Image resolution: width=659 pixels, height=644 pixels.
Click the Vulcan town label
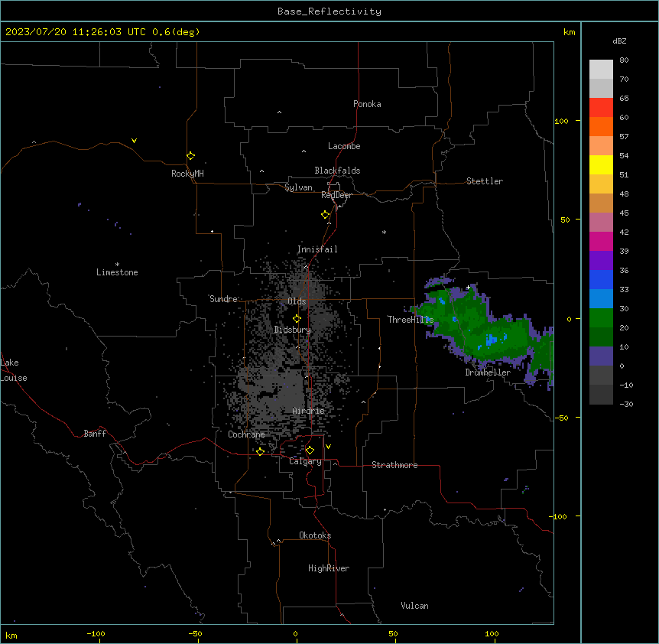(415, 606)
